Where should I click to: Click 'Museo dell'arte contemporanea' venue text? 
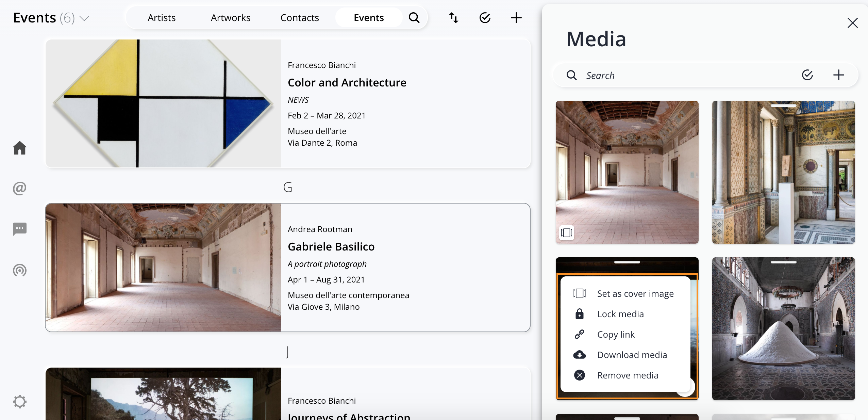(349, 295)
